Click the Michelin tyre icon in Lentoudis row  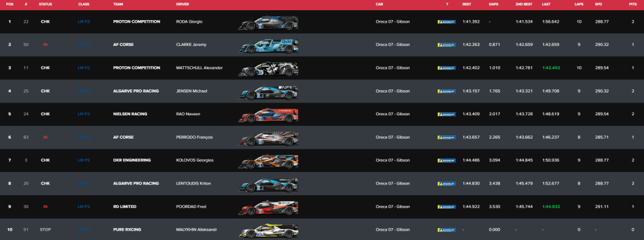click(447, 183)
